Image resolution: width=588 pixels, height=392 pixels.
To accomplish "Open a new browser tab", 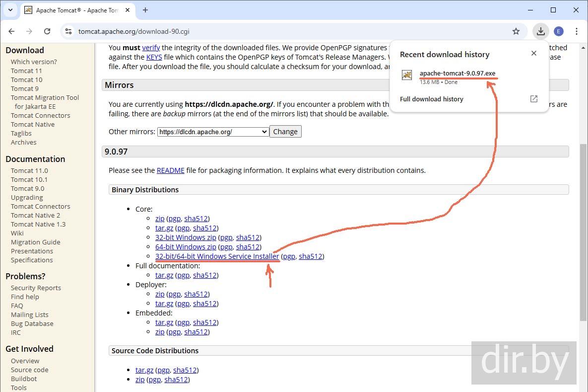I will coord(145,10).
